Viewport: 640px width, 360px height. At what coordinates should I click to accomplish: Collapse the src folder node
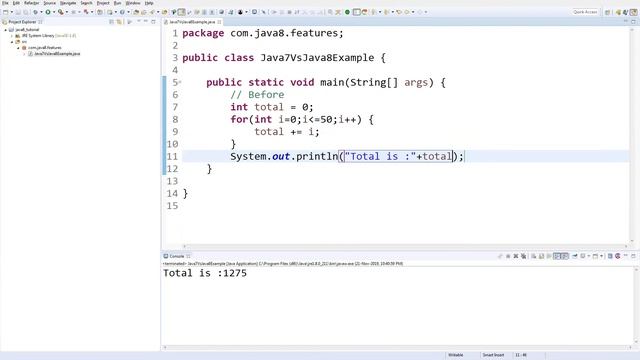pos(12,42)
